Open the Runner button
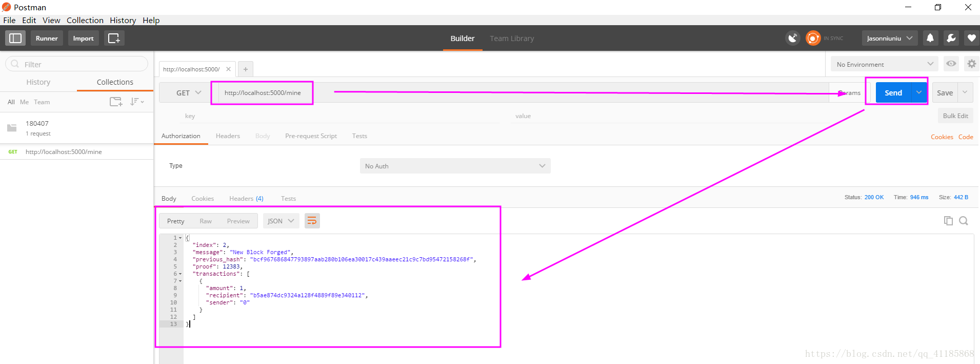The width and height of the screenshot is (980, 364). 47,38
